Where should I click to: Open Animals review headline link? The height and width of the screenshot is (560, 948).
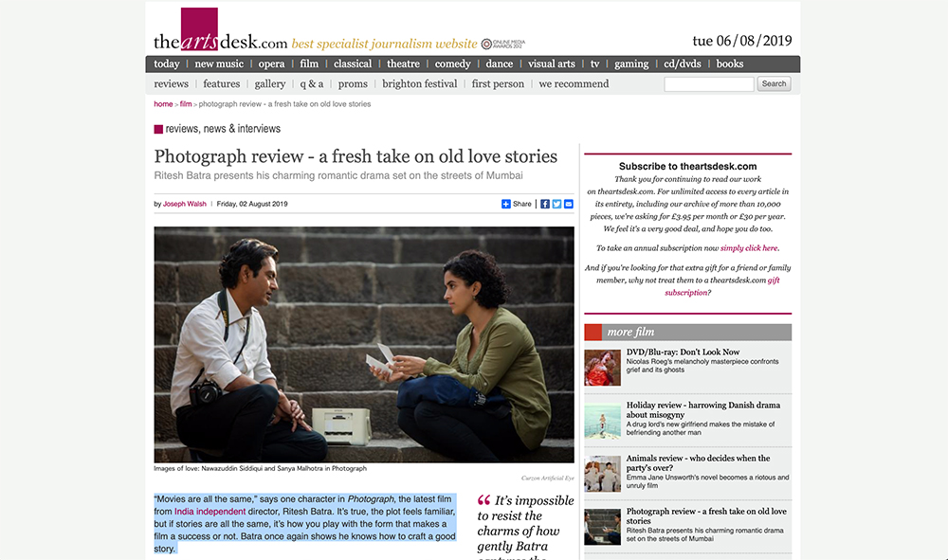[699, 462]
